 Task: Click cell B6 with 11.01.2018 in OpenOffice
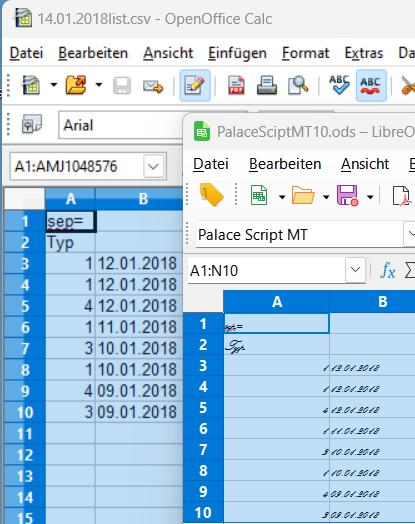coord(139,328)
